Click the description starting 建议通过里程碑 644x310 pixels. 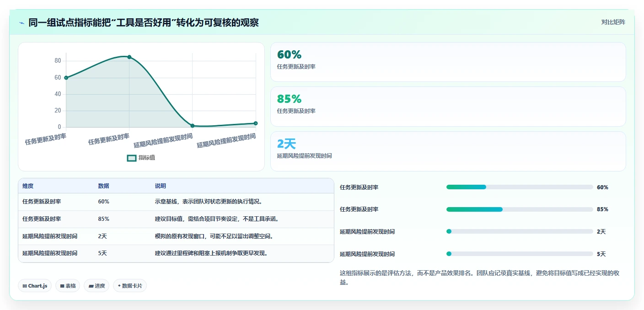coord(211,253)
